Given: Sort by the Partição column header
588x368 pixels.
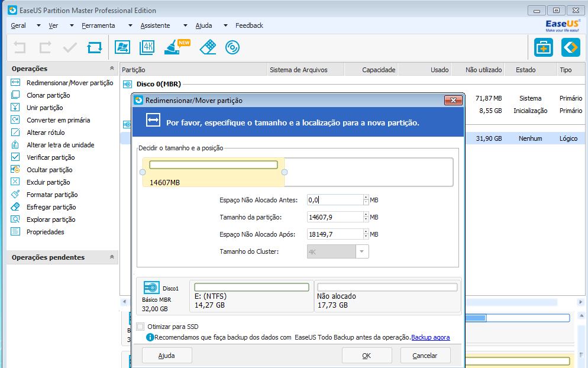Looking at the screenshot, I should 193,70.
